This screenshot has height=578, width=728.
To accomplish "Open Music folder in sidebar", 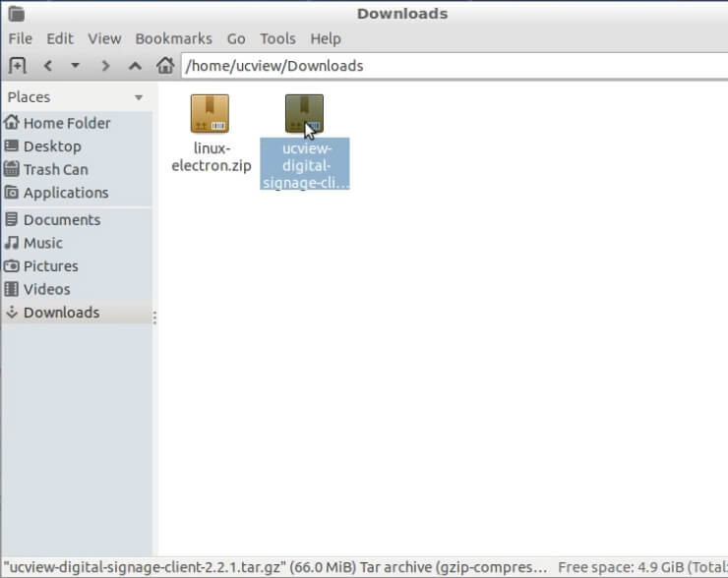I will (x=77, y=243).
